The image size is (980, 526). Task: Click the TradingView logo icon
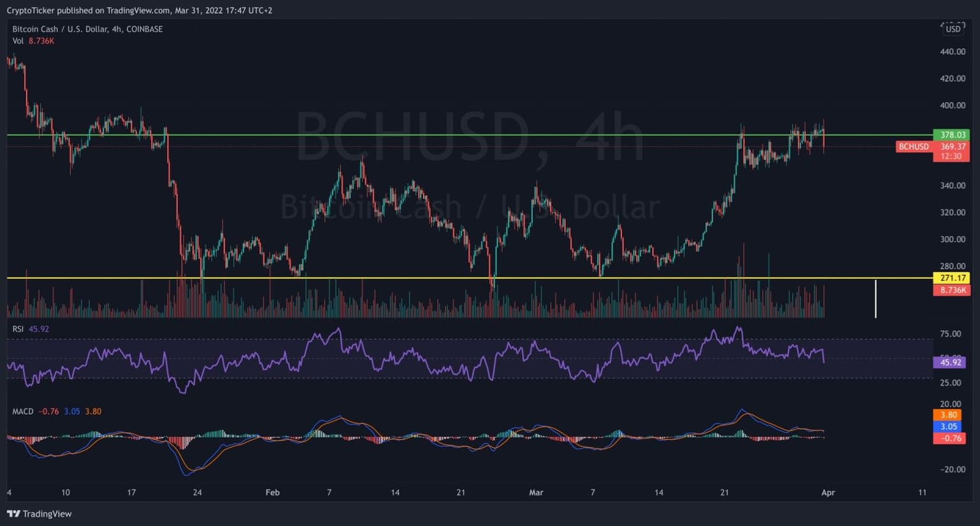[13, 514]
